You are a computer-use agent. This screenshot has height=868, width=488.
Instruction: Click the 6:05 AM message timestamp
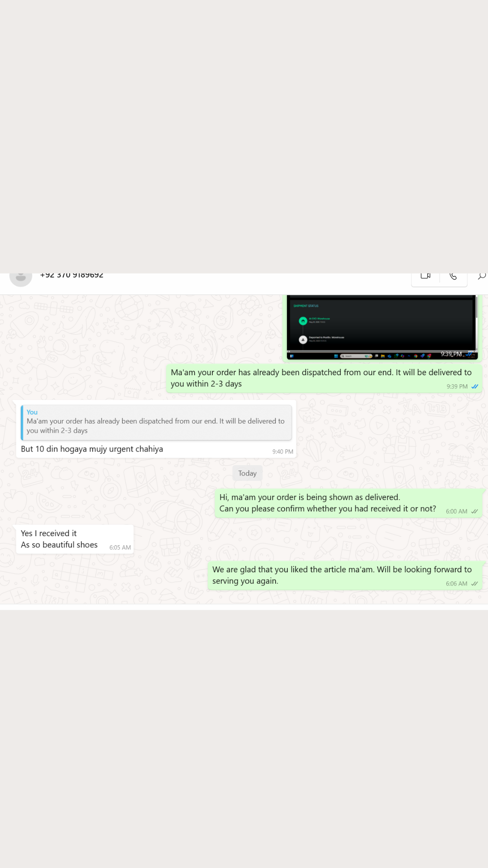pos(120,547)
